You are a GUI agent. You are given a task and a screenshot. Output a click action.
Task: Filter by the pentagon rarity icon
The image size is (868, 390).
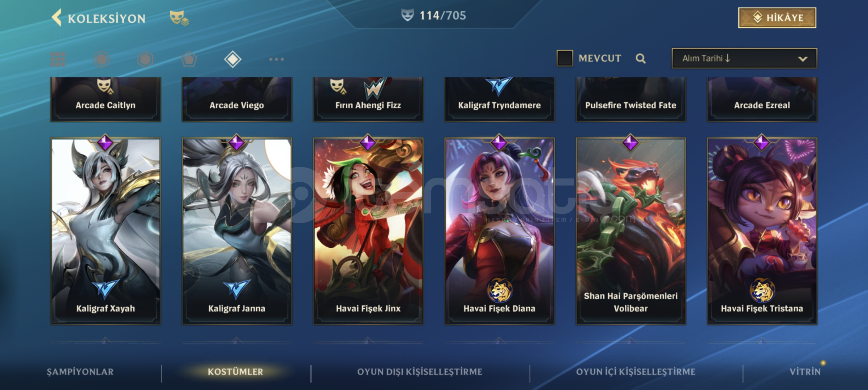189,59
